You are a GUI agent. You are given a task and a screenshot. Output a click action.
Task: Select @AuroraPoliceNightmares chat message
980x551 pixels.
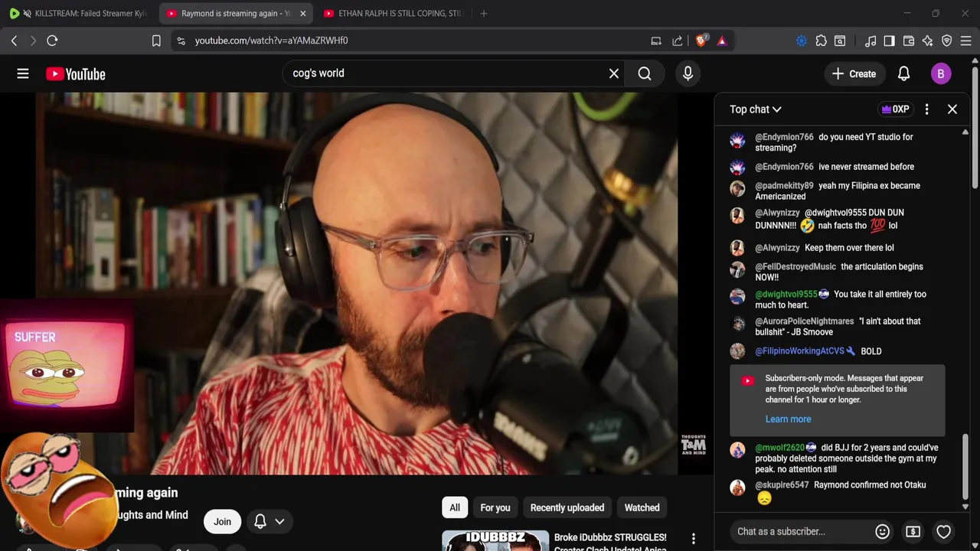point(839,326)
